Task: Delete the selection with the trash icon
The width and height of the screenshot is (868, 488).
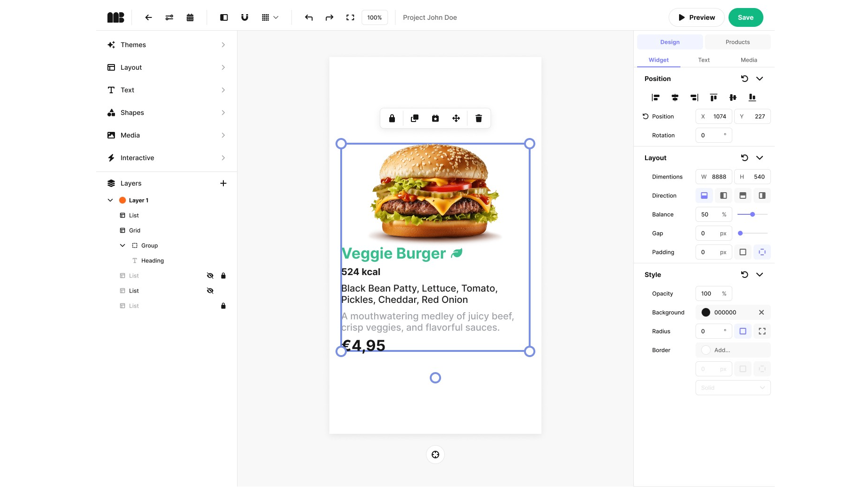Action: 478,118
